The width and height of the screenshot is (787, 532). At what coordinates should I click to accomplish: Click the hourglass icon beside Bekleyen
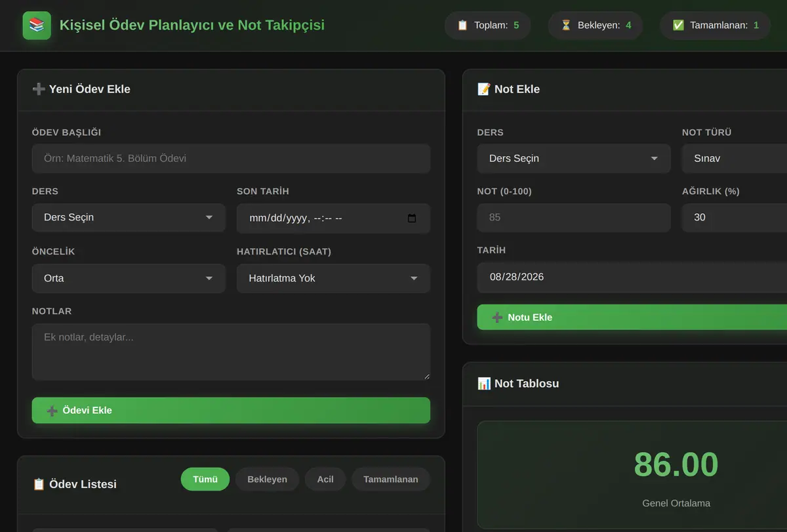566,26
